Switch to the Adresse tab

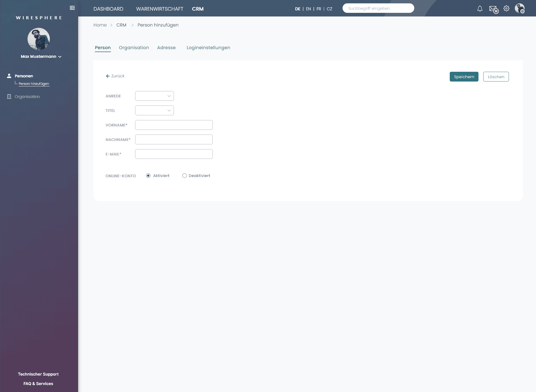click(x=166, y=48)
